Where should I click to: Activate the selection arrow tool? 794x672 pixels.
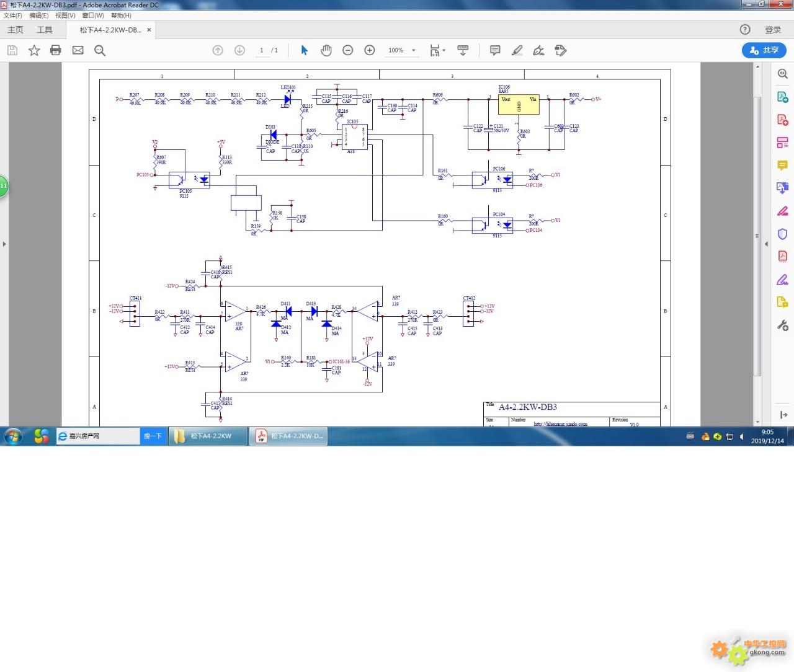tap(304, 50)
